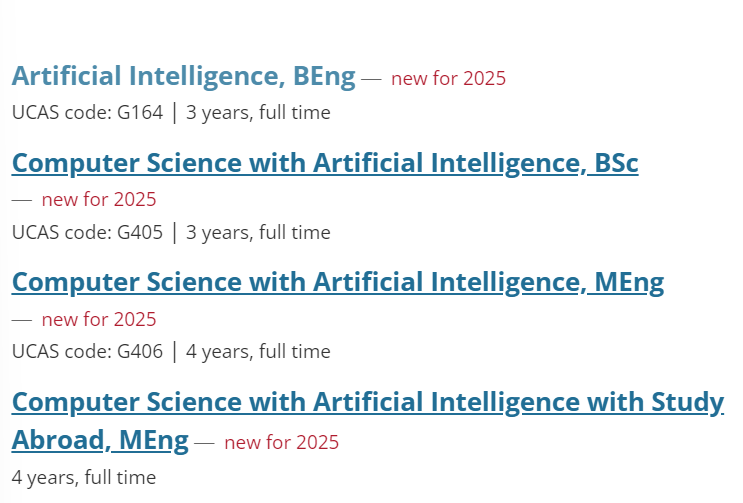Click 'new for 2025' beside Artificial Intelligence BEng

(x=448, y=78)
